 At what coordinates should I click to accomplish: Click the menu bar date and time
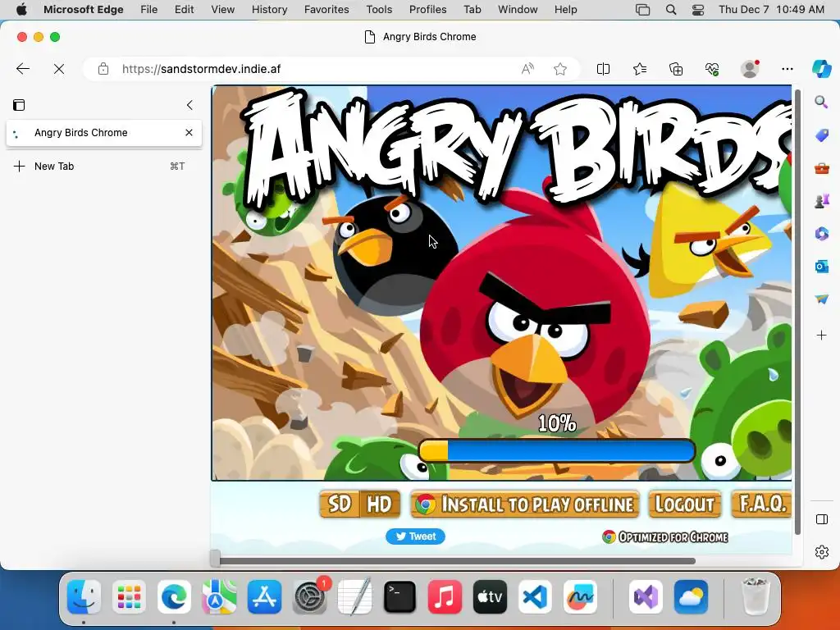pos(771,9)
